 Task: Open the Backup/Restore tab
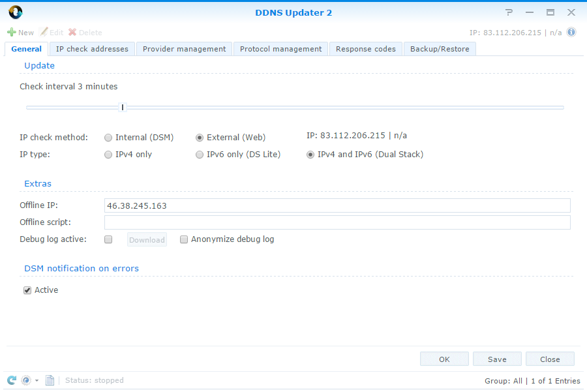click(440, 49)
